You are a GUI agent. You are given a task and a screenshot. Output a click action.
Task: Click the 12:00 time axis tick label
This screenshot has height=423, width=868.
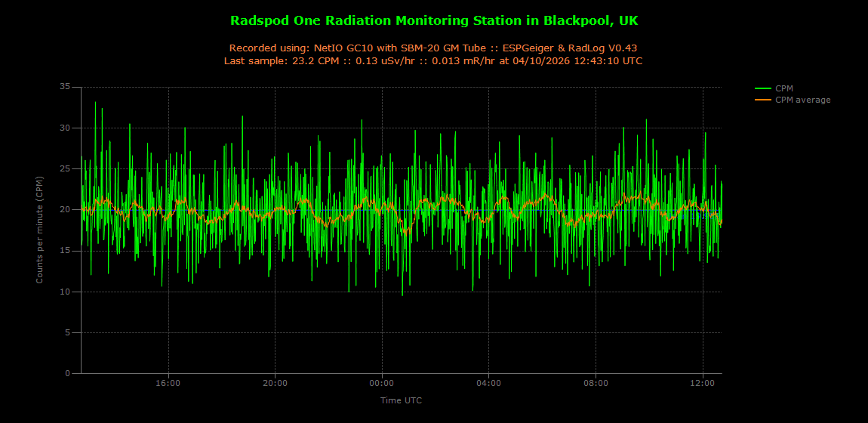point(703,382)
